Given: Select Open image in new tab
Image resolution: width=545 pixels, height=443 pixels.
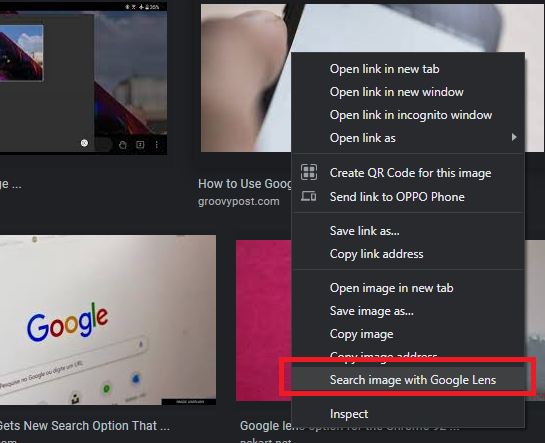Looking at the screenshot, I should [408, 288].
